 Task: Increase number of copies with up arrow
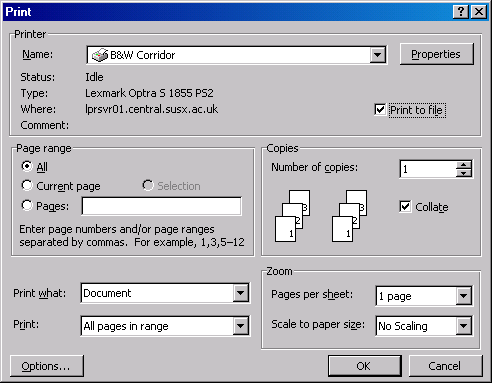463,165
